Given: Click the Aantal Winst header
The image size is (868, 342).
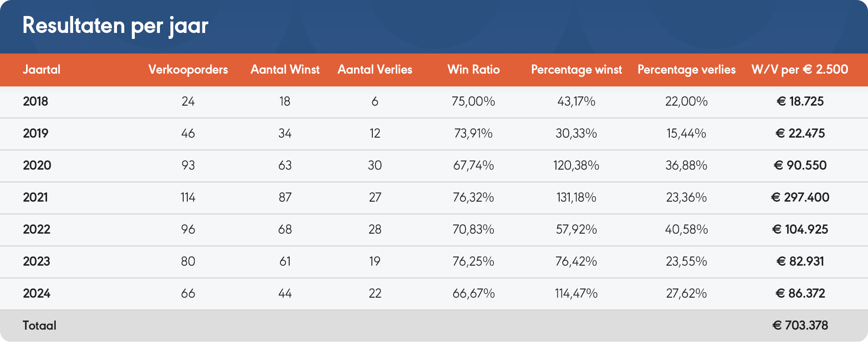Looking at the screenshot, I should click(285, 69).
